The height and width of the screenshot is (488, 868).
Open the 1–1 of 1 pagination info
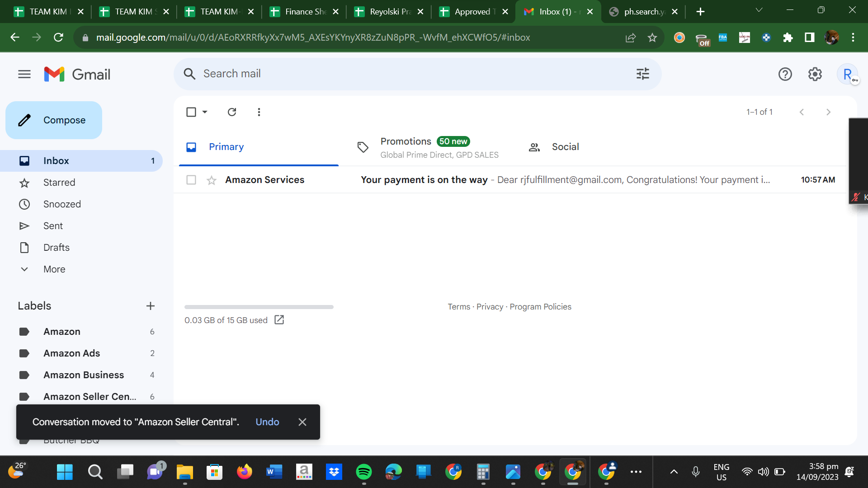pyautogui.click(x=759, y=112)
